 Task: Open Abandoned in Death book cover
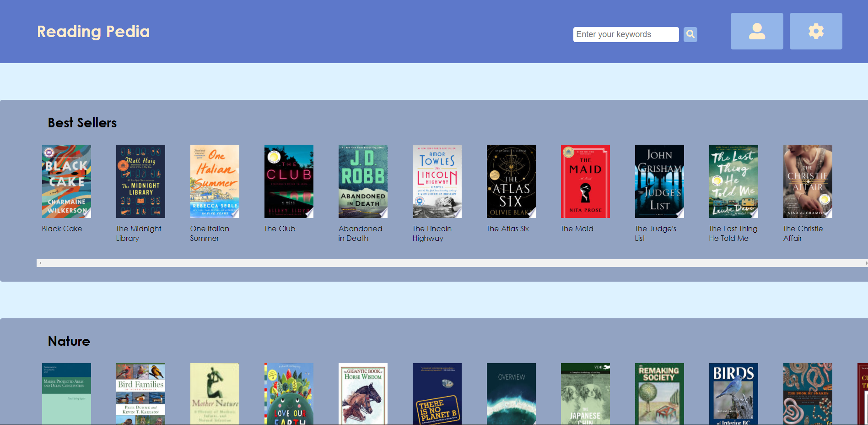click(363, 181)
